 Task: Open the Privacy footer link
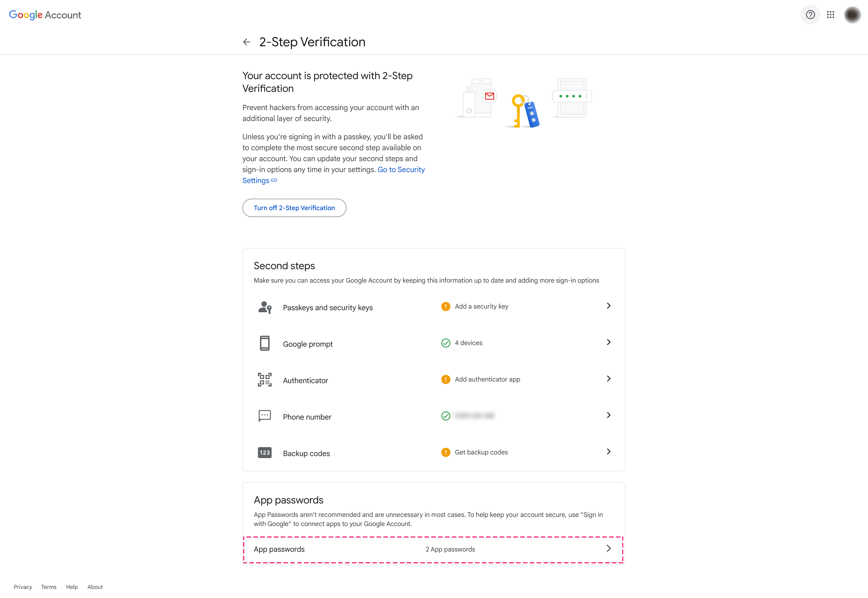point(23,587)
